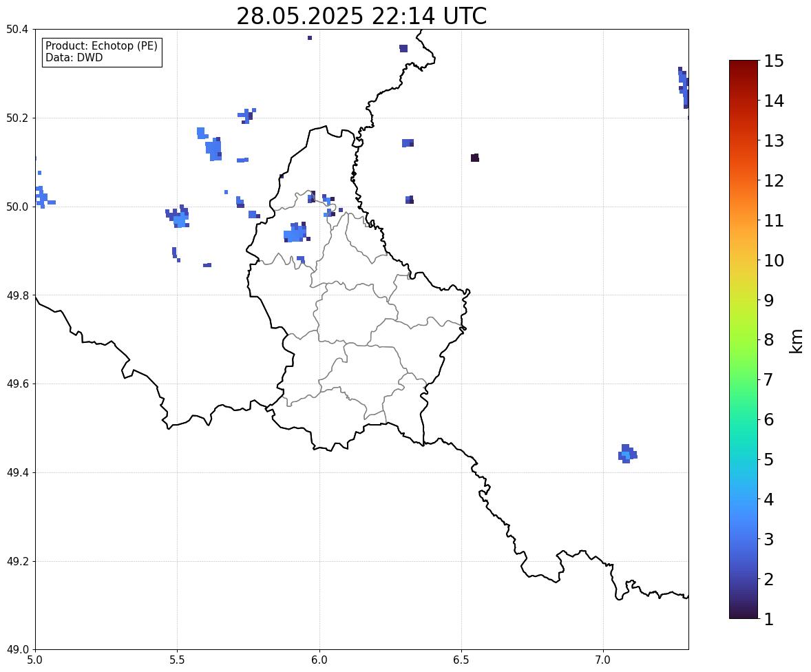Click the colorbar unit label 'km'
The height and width of the screenshot is (672, 811).
click(796, 341)
